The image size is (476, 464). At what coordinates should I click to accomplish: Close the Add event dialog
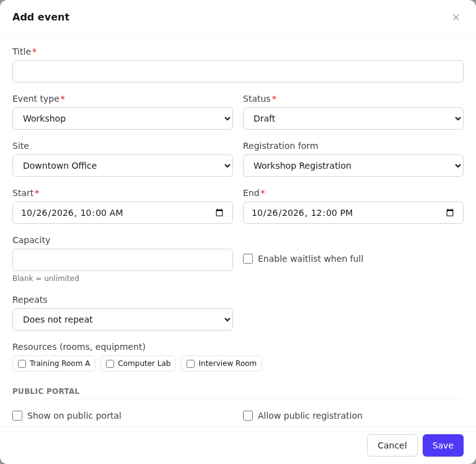pos(456,17)
